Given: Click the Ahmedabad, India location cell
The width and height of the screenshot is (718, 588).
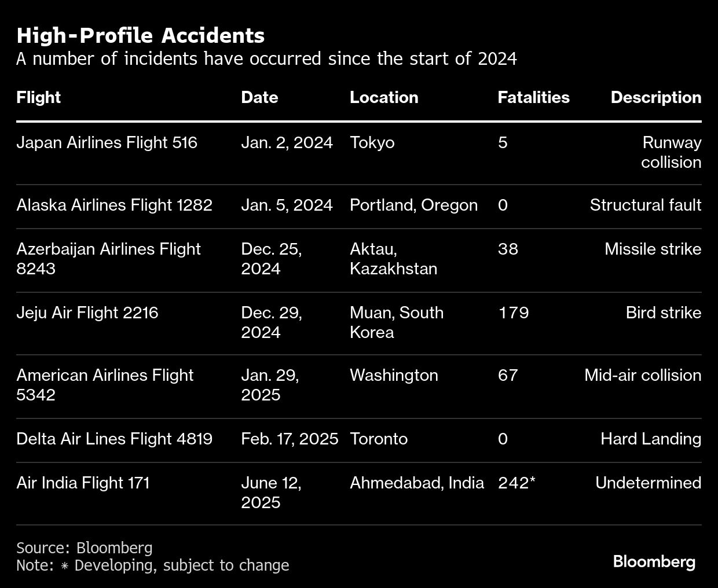Looking at the screenshot, I should click(416, 483).
